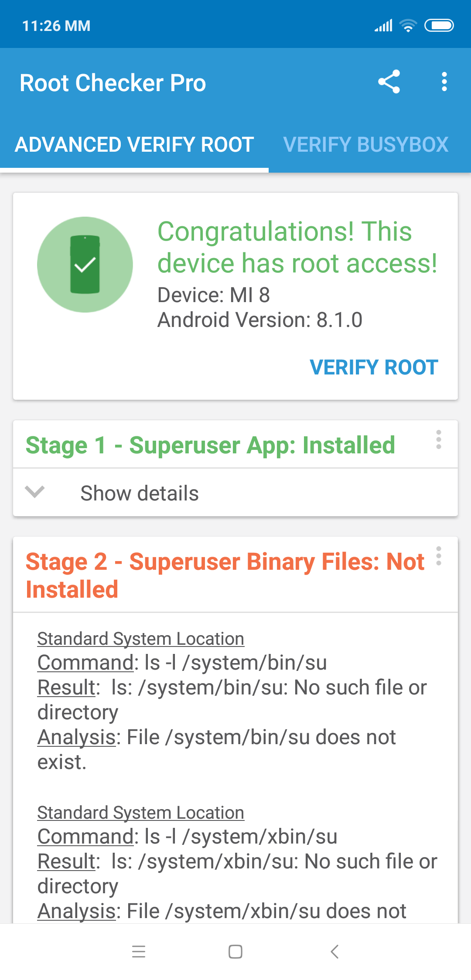Tap the Wi-Fi status icon
The height and width of the screenshot is (980, 471).
408,26
